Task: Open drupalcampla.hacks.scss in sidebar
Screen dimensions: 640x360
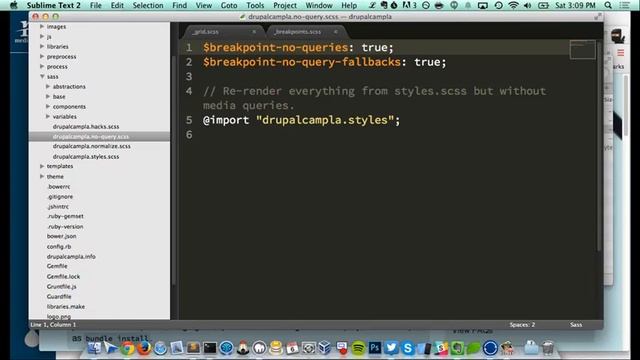Action: (86, 127)
